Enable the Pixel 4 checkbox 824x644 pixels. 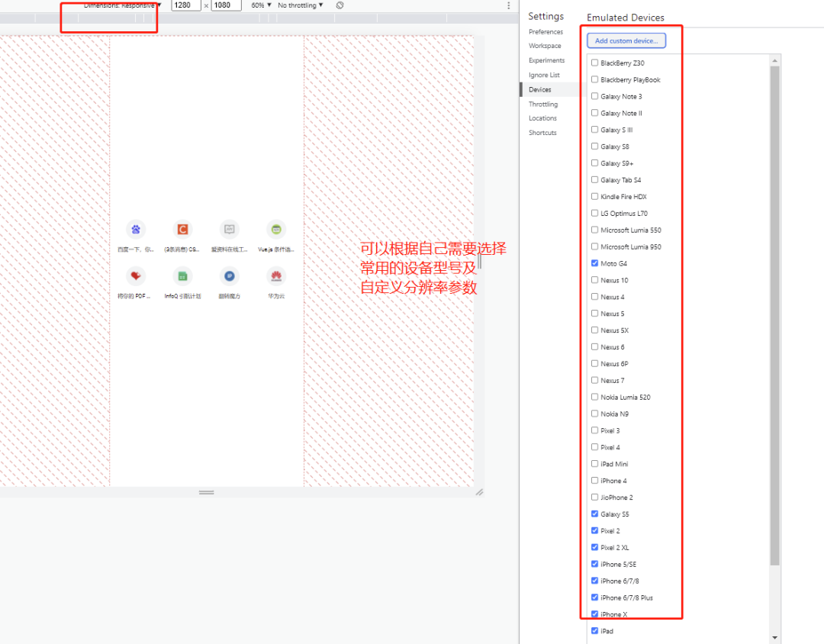(594, 447)
